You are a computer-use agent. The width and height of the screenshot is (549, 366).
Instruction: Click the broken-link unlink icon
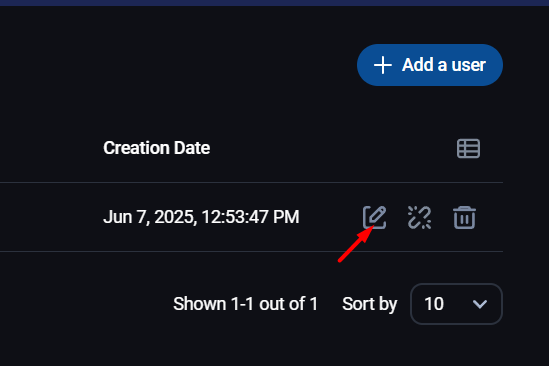[x=419, y=217]
